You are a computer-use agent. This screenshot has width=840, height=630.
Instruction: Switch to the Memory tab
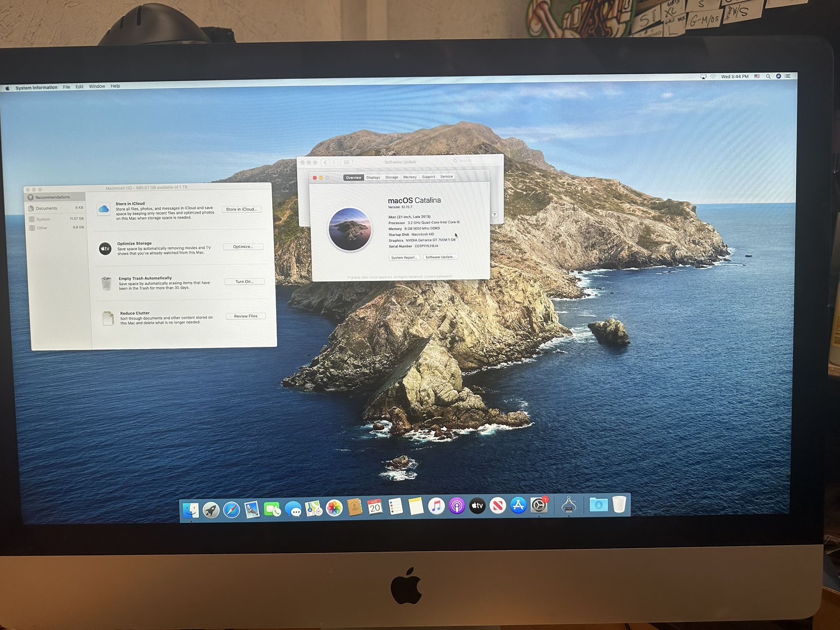410,177
